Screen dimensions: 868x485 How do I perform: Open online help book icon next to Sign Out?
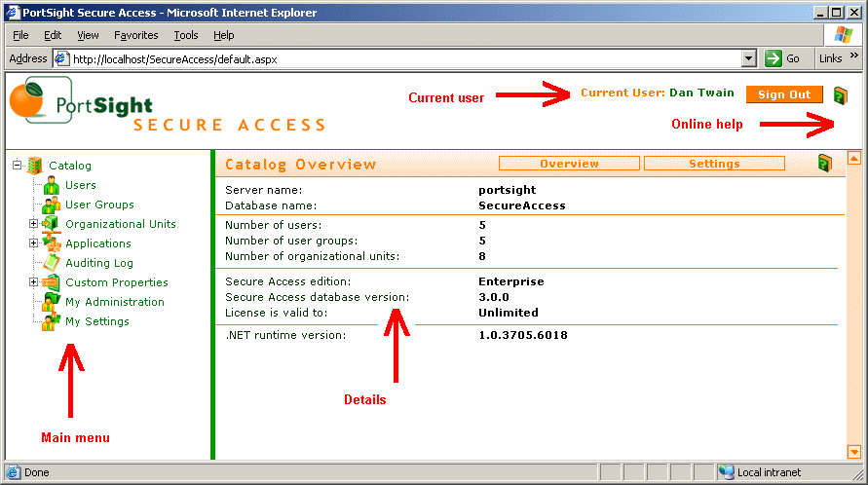[x=841, y=95]
